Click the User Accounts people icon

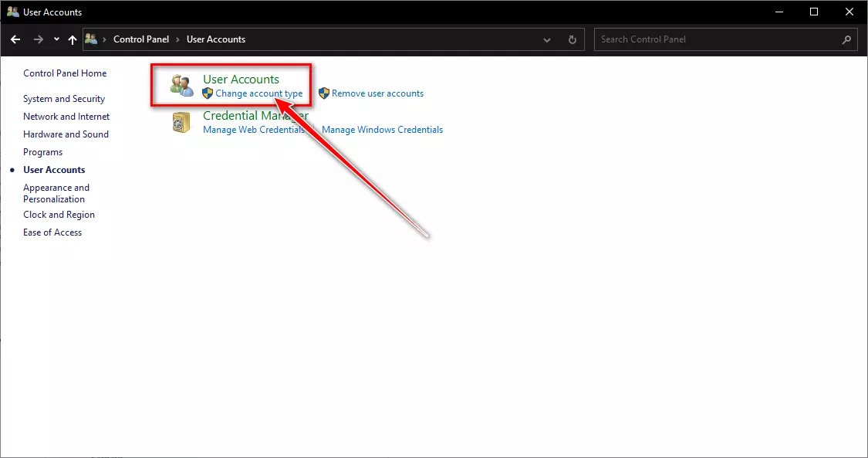[x=181, y=85]
